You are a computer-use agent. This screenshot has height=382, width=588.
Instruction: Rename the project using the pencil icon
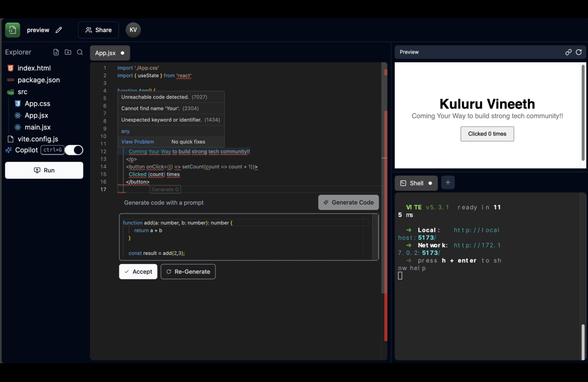click(58, 29)
